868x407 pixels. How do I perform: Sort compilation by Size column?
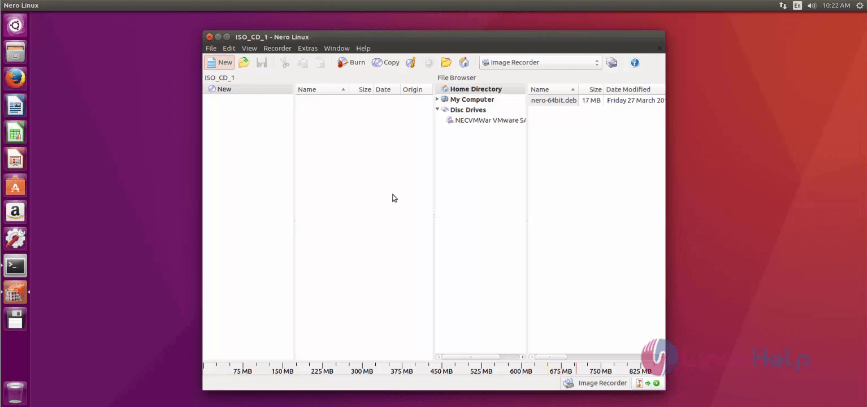click(x=361, y=89)
